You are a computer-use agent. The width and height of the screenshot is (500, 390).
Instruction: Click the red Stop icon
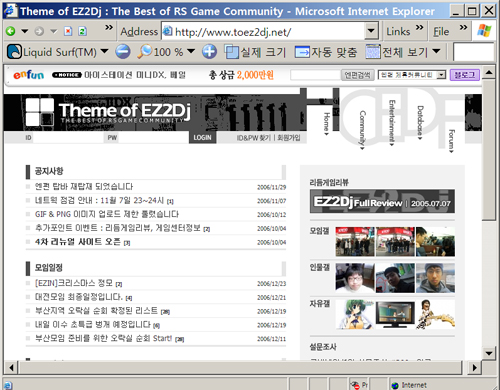pyautogui.click(x=68, y=31)
